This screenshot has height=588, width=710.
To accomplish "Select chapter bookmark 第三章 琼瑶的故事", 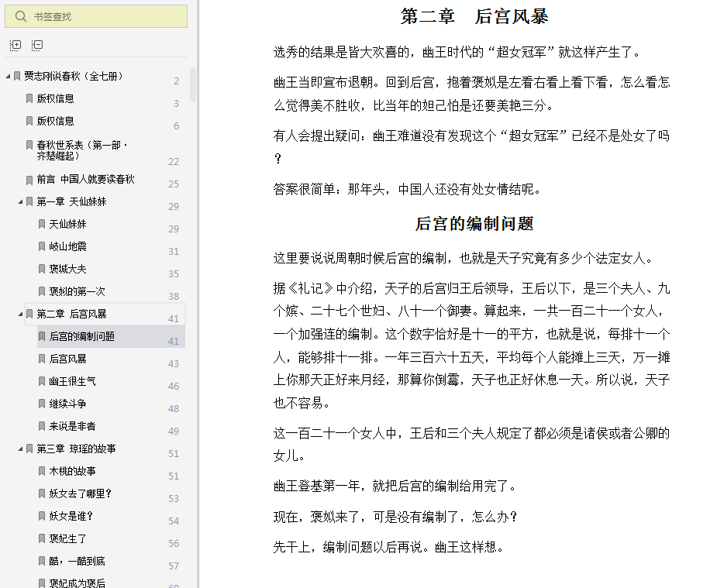I will (x=76, y=449).
